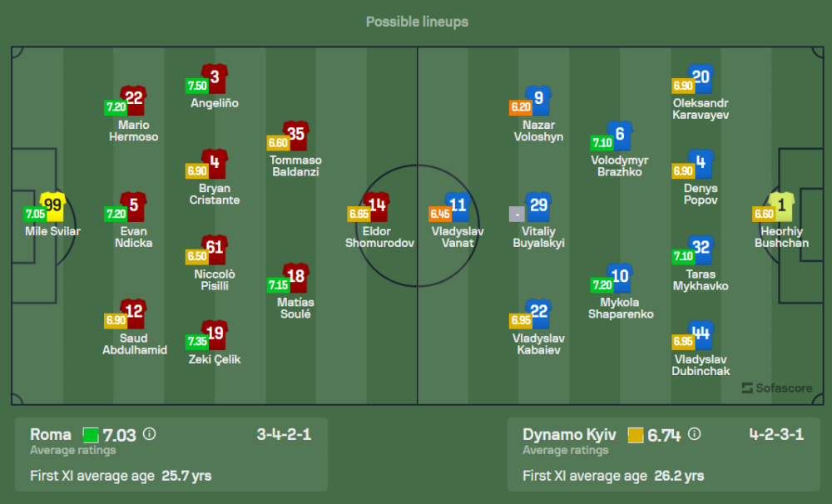Click Roma's green average rating square
This screenshot has width=832, height=504.
90,435
